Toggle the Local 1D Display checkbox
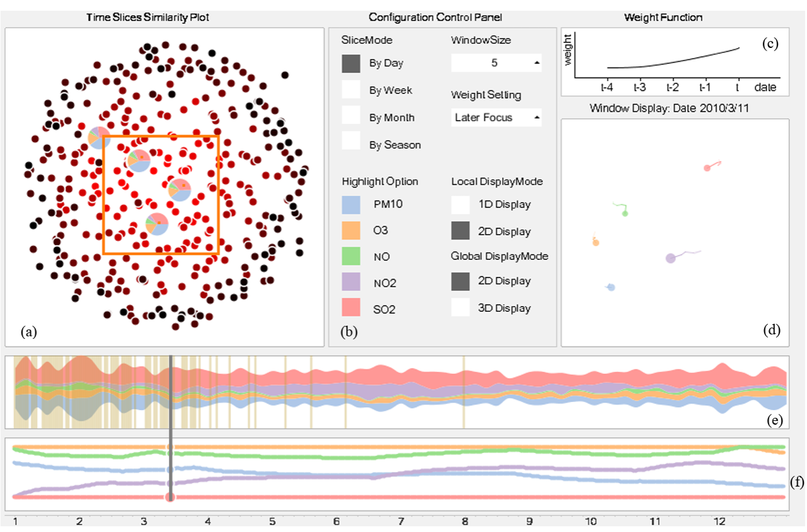 click(461, 204)
